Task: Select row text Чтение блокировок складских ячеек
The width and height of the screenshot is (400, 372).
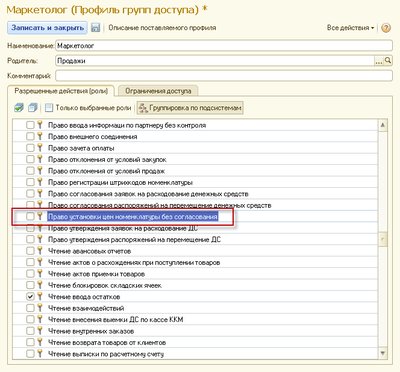Action: click(x=105, y=285)
